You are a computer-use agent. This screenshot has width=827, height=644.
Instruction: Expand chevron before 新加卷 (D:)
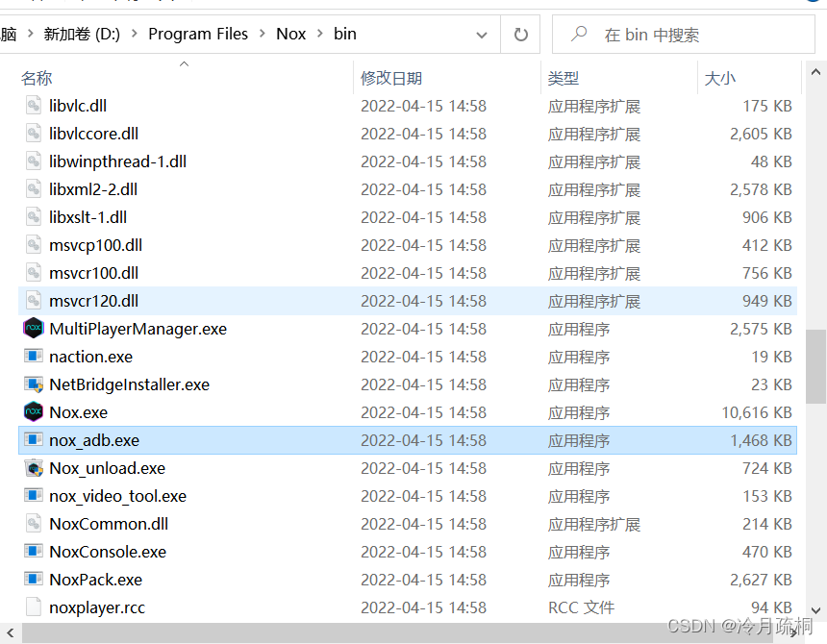point(30,34)
